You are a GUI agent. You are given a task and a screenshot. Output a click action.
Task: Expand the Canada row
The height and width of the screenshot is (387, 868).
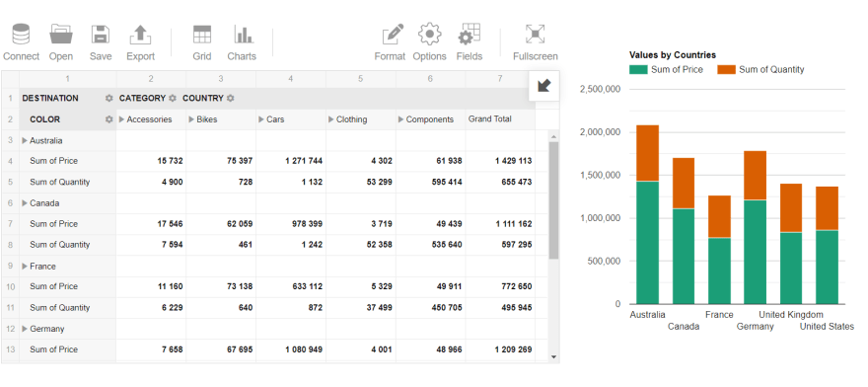point(25,203)
